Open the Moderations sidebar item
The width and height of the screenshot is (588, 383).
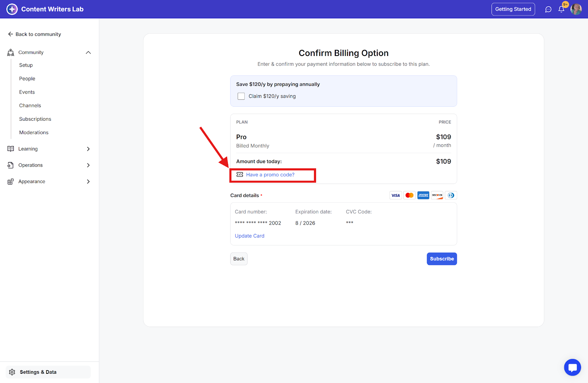point(34,132)
